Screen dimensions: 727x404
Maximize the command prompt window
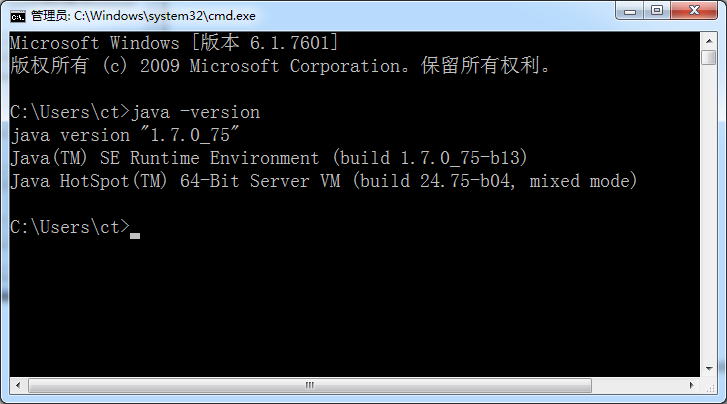[x=657, y=11]
